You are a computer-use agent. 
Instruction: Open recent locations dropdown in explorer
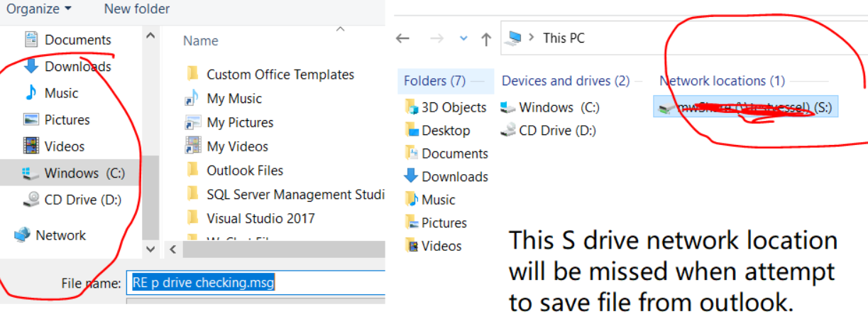[463, 38]
